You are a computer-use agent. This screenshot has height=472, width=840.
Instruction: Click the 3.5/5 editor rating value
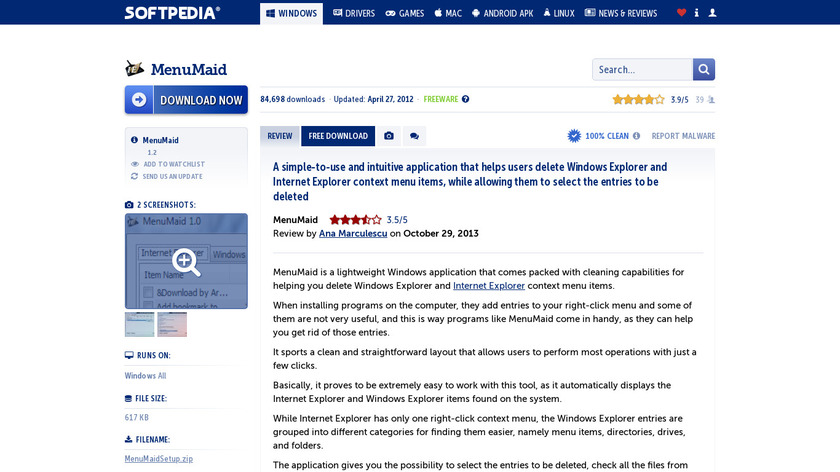[397, 220]
